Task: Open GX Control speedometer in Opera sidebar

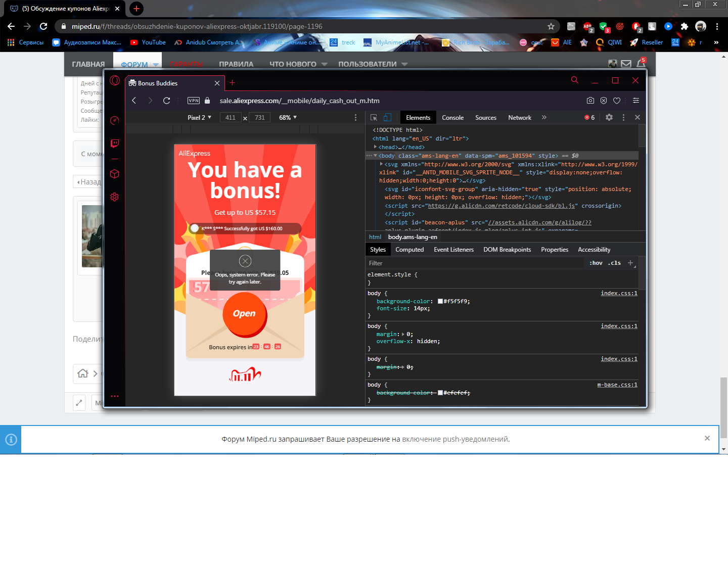Action: pos(115,120)
